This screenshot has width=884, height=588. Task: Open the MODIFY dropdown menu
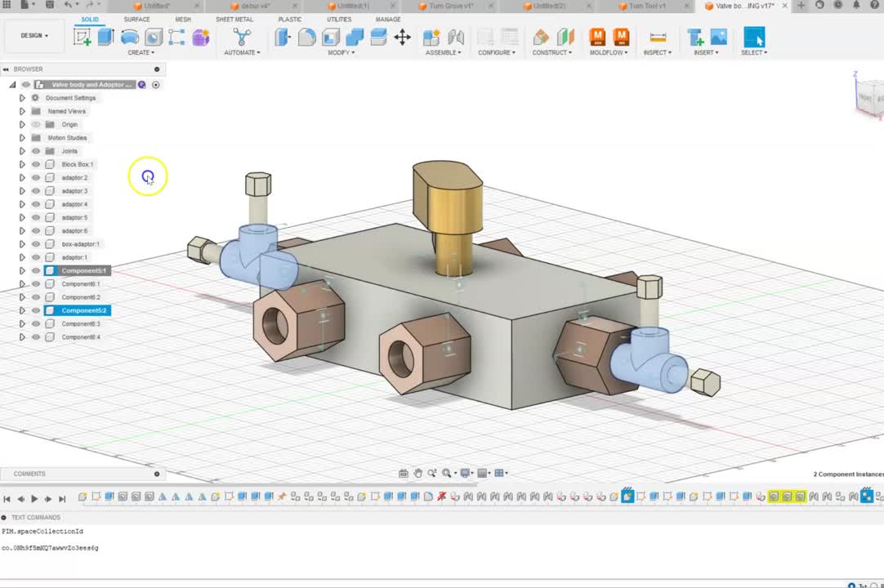click(341, 52)
